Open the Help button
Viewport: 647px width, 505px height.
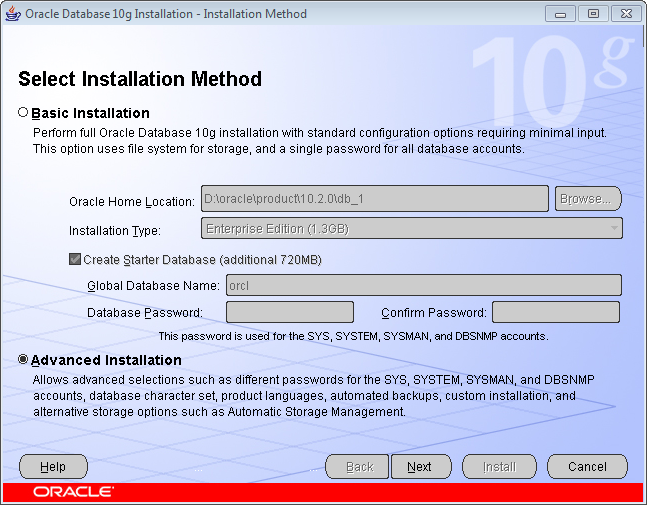click(53, 467)
